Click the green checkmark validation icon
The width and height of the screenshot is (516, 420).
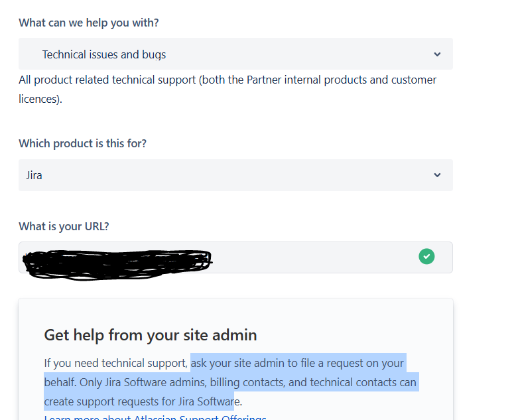click(426, 256)
